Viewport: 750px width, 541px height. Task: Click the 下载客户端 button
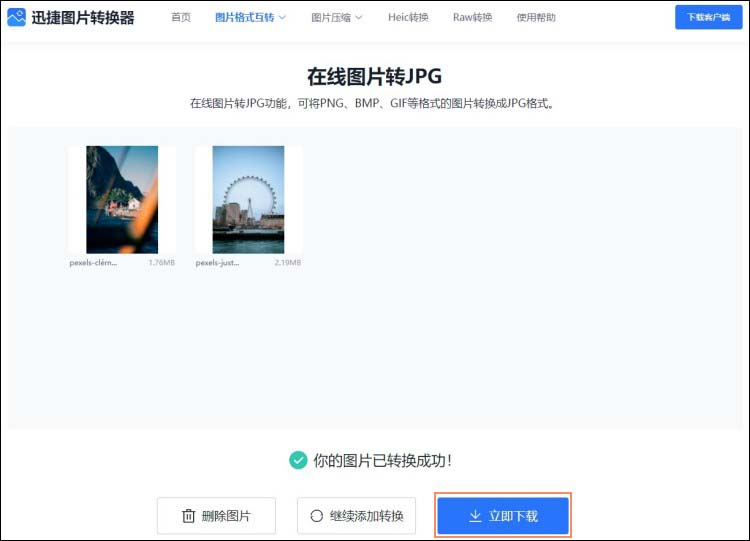[708, 17]
